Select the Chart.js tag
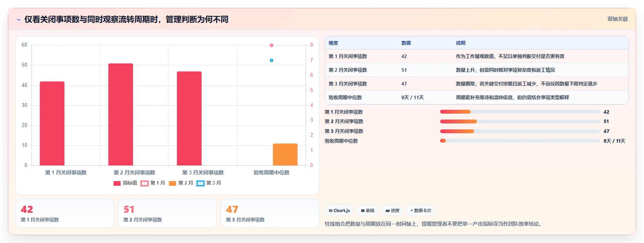 [x=339, y=210]
